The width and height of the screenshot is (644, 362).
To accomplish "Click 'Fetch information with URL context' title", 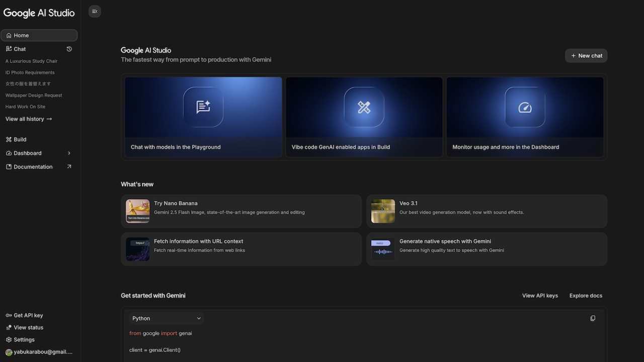I will [x=198, y=241].
